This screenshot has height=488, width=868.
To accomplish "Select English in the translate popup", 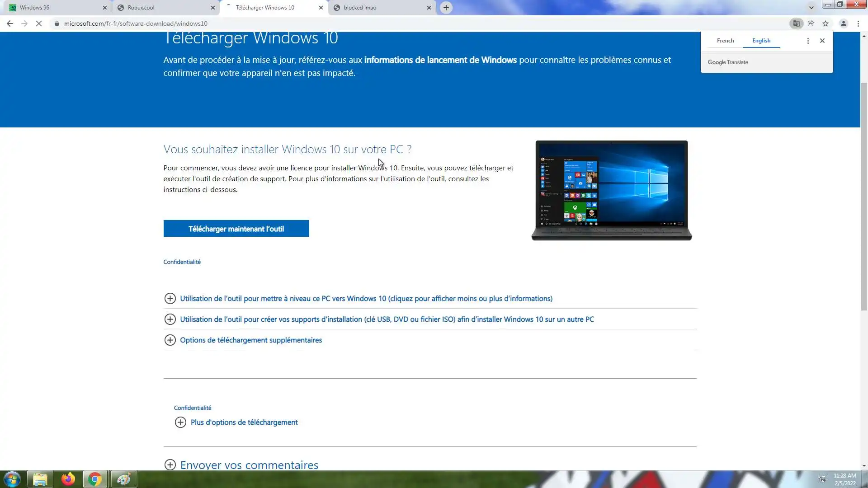I will click(761, 41).
